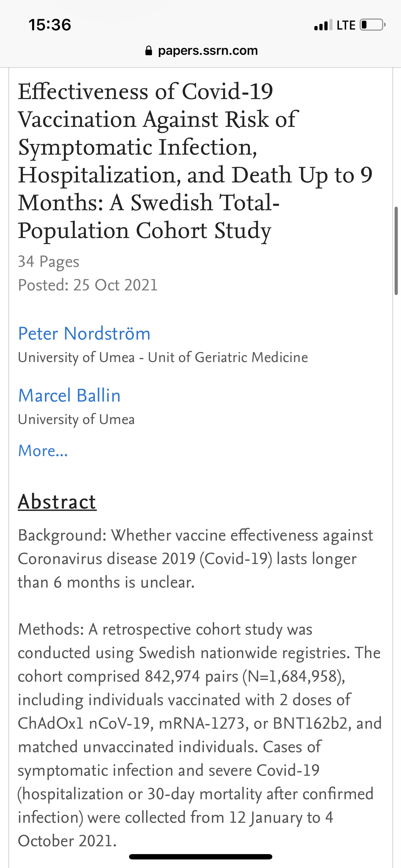
Task: Click University of Umea - Unit of Geriatric Medicine
Action: coord(163,357)
